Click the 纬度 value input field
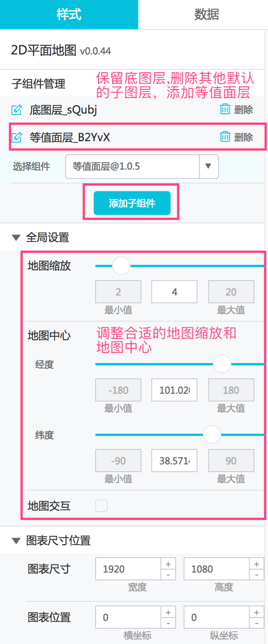The width and height of the screenshot is (268, 644). [x=174, y=461]
